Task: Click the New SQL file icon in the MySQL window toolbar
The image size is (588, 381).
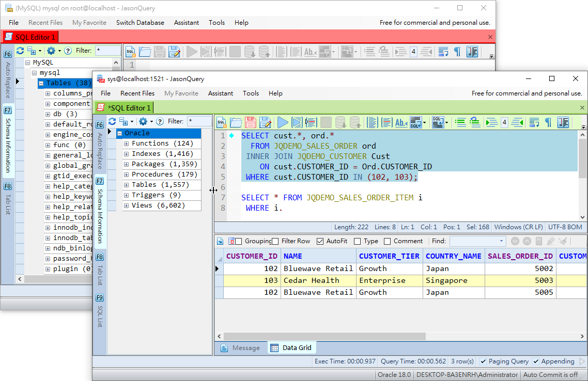Action: click(131, 52)
